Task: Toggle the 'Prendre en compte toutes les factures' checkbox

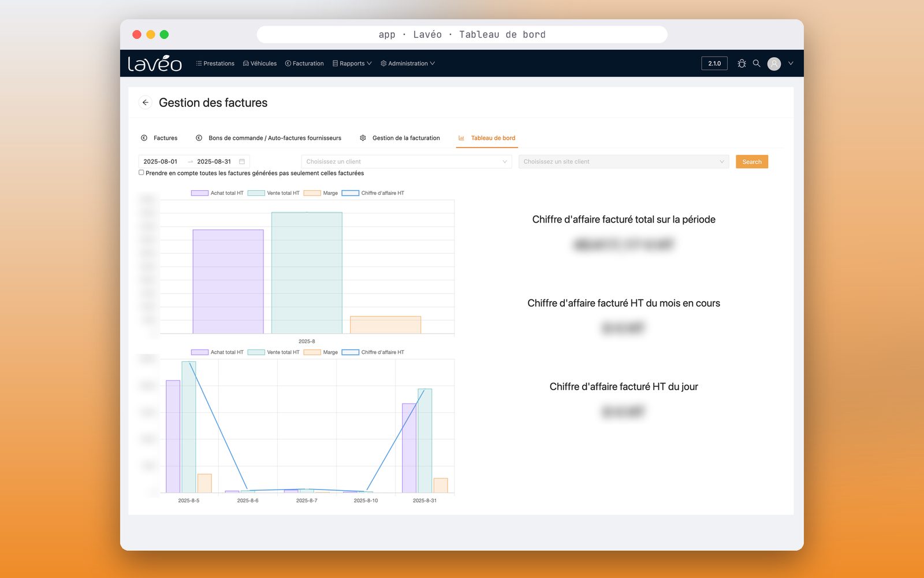Action: pyautogui.click(x=141, y=172)
